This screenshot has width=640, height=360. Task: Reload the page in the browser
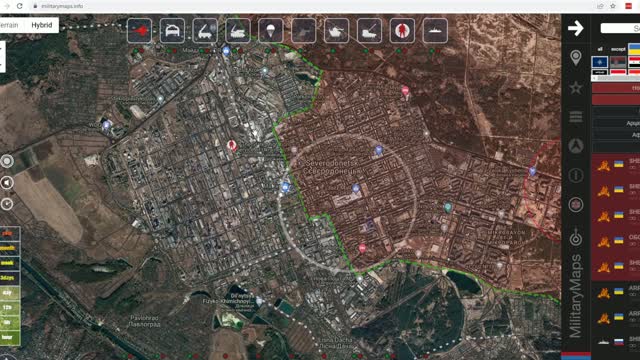coord(19,6)
